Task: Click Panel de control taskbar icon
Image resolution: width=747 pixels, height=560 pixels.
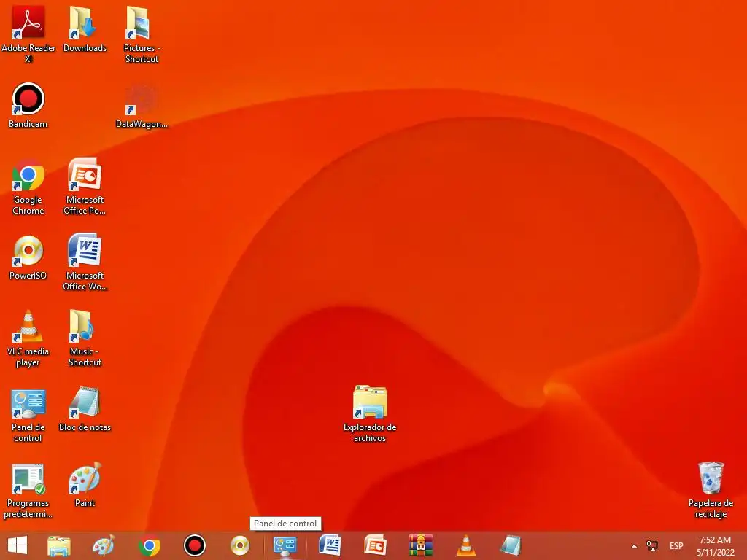Action: tap(285, 545)
